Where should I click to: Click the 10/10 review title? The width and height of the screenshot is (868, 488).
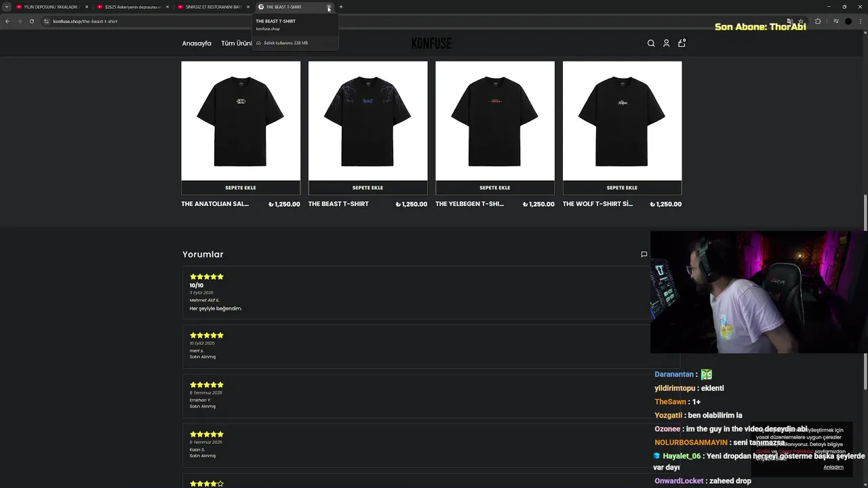197,285
